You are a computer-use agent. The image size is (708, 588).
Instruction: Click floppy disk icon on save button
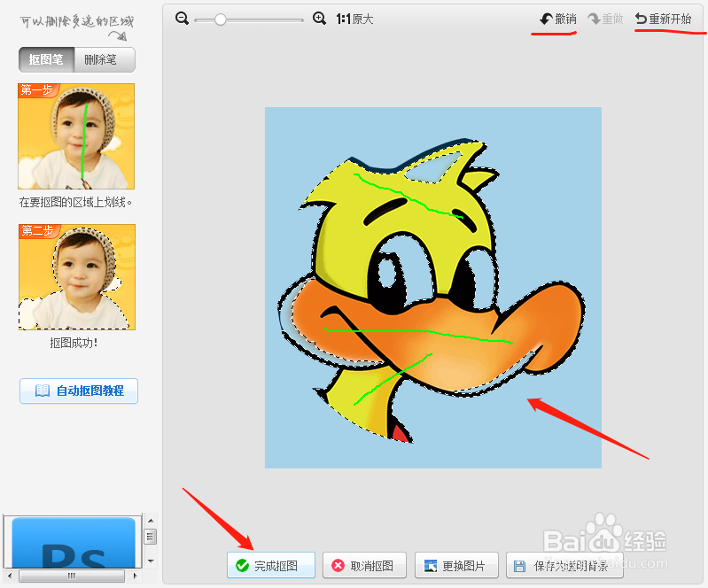520,566
